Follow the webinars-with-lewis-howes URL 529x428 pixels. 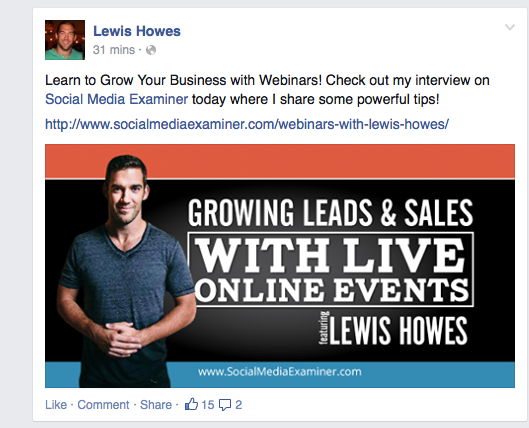point(247,124)
